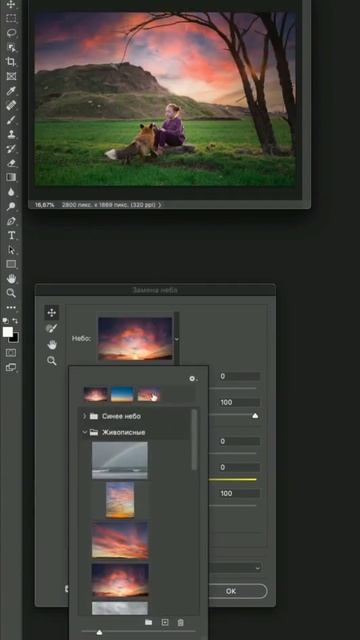Image resolution: width=360 pixels, height=640 pixels.
Task: Select the Blur tool
Action: click(x=11, y=192)
